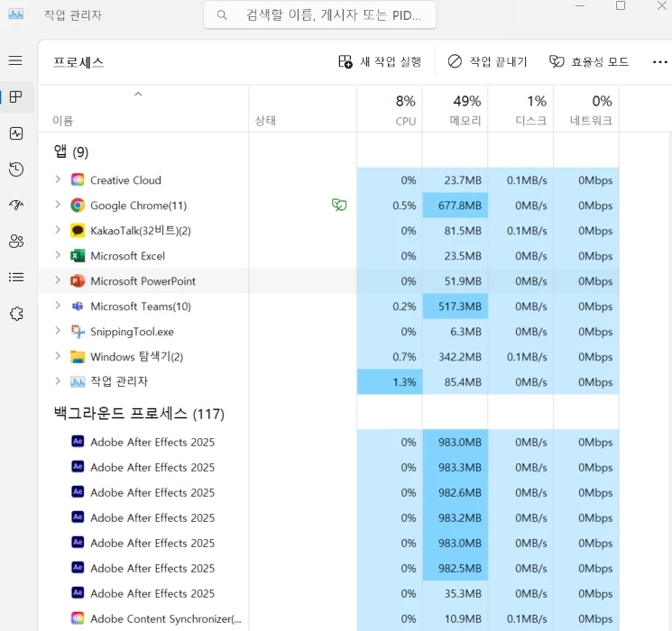Expand the Google Chrome(11) process group
Screen dimensions: 672x631
pos(58,205)
